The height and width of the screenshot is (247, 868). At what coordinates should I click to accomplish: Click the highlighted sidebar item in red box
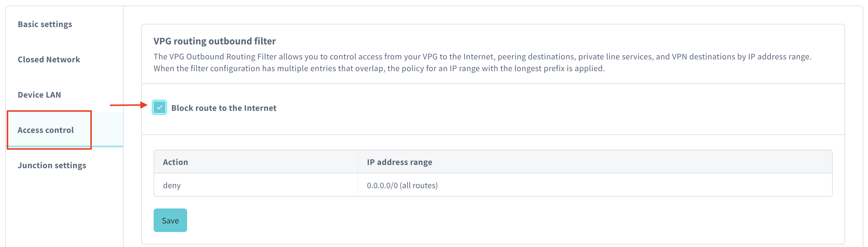46,130
